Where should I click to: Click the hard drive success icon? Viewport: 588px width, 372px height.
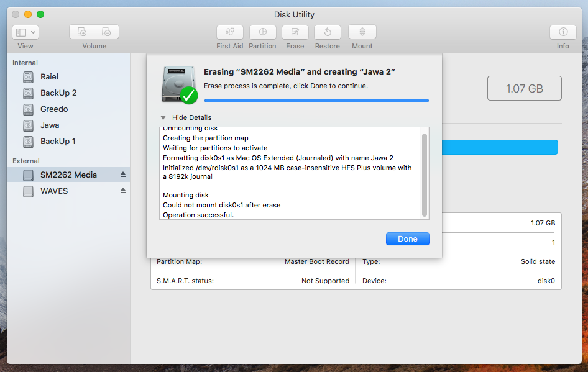pyautogui.click(x=179, y=85)
